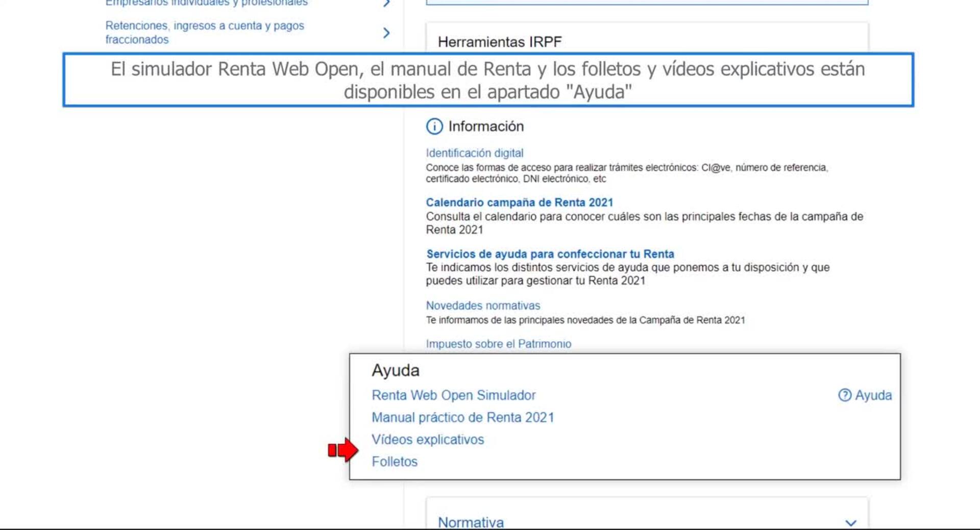Image resolution: width=980 pixels, height=530 pixels.
Task: Open the Novedades normativas link
Action: pos(482,306)
